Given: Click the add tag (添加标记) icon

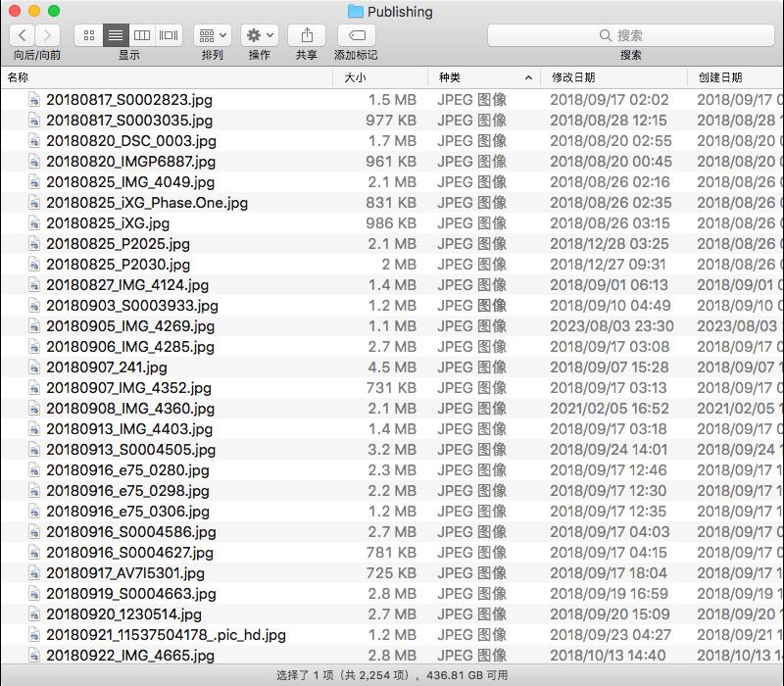Looking at the screenshot, I should coord(357,35).
